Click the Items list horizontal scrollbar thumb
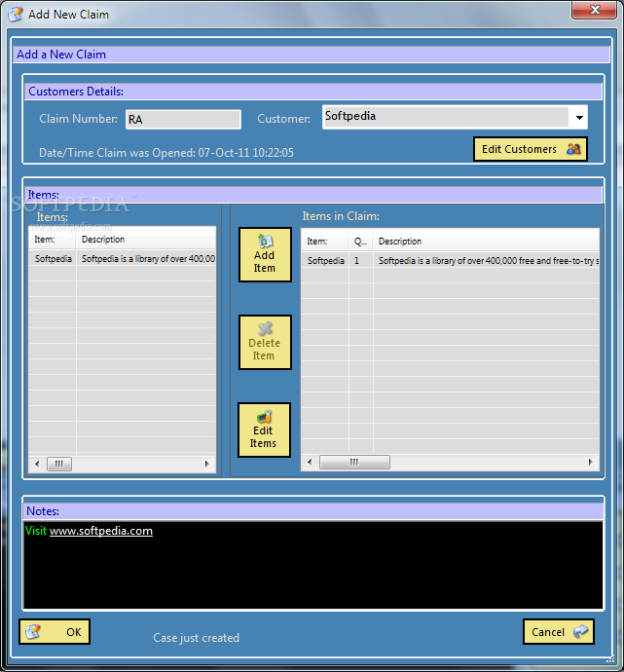The width and height of the screenshot is (624, 672). (x=59, y=464)
